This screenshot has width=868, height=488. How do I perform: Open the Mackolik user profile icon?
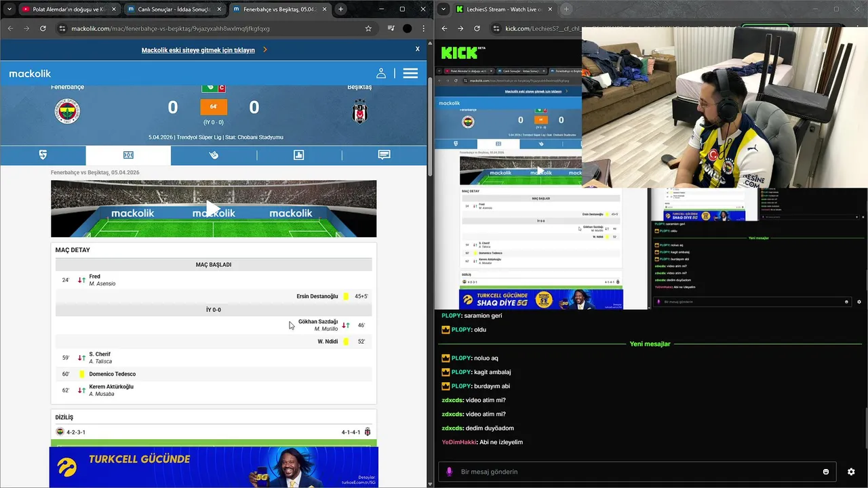pos(381,73)
